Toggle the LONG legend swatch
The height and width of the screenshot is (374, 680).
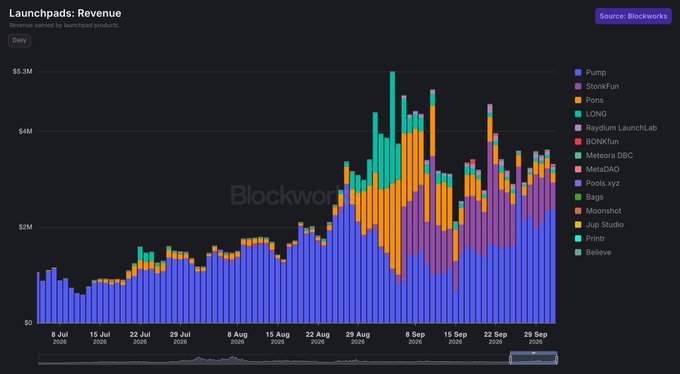point(578,114)
